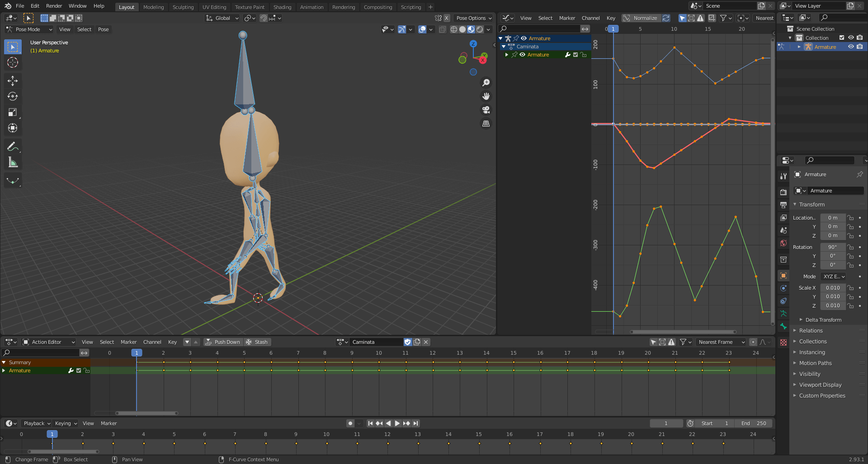Open the XYZ Euler rotation mode dropdown
Screen dimensions: 868x464
[x=834, y=277]
